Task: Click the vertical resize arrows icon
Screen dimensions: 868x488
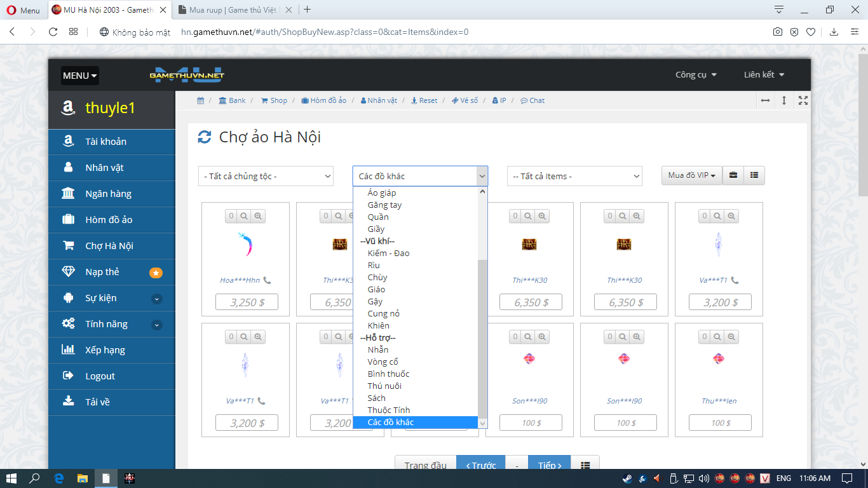Action: pos(784,100)
